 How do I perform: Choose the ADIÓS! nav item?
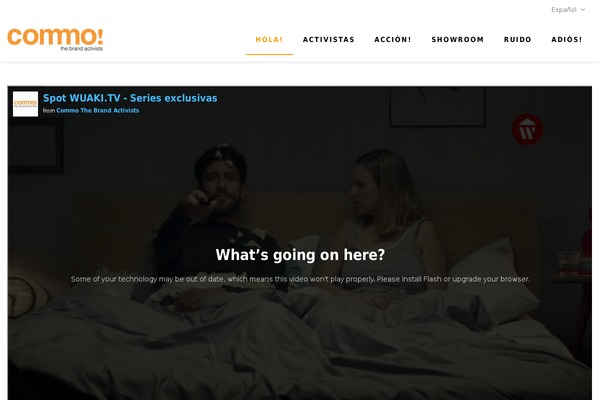(x=567, y=39)
